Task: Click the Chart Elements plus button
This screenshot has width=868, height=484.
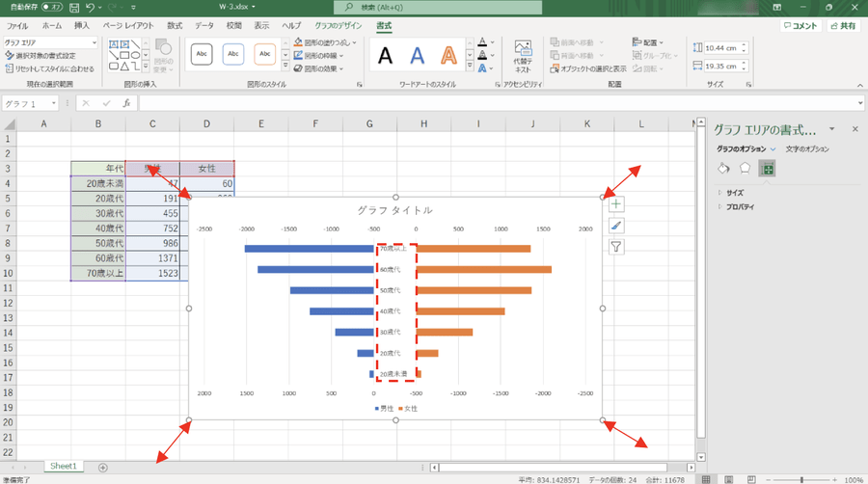Action: 616,204
